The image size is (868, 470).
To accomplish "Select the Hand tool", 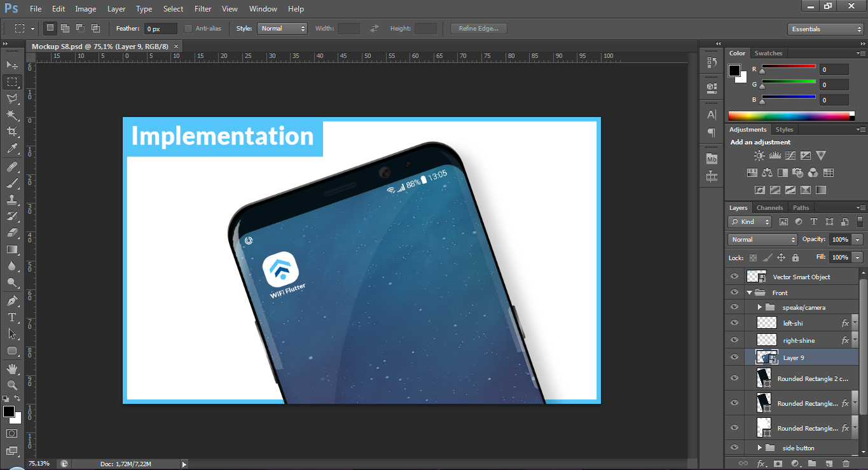I will pos(12,368).
